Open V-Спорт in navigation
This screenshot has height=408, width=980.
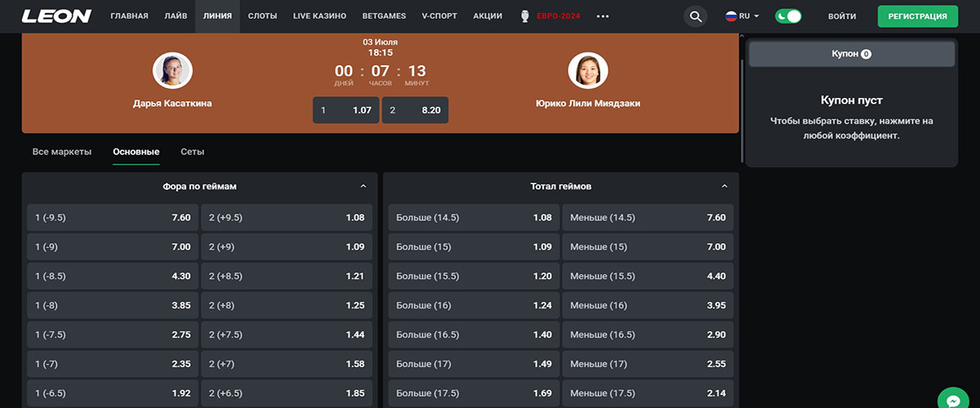pyautogui.click(x=439, y=16)
